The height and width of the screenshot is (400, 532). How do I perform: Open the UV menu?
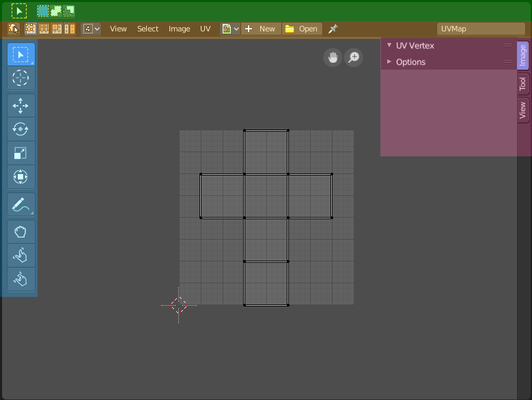(206, 29)
